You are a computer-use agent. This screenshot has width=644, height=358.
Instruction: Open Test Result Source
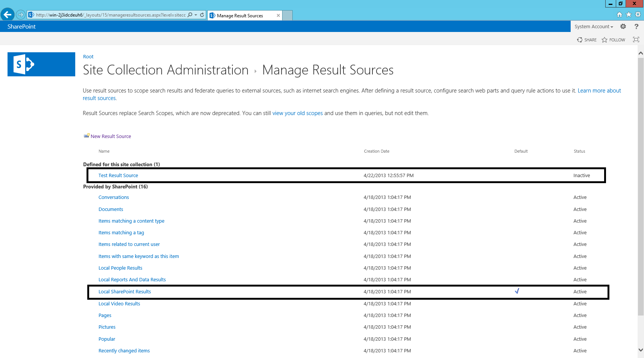[118, 175]
